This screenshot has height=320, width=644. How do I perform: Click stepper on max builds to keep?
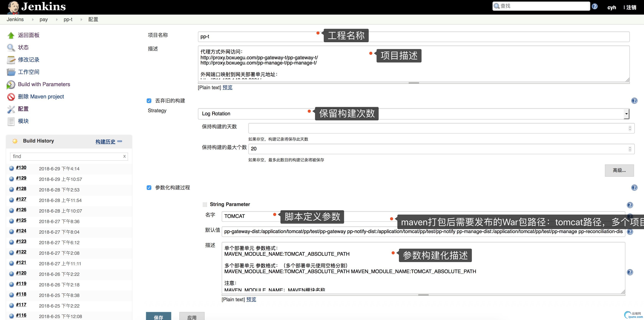(630, 149)
